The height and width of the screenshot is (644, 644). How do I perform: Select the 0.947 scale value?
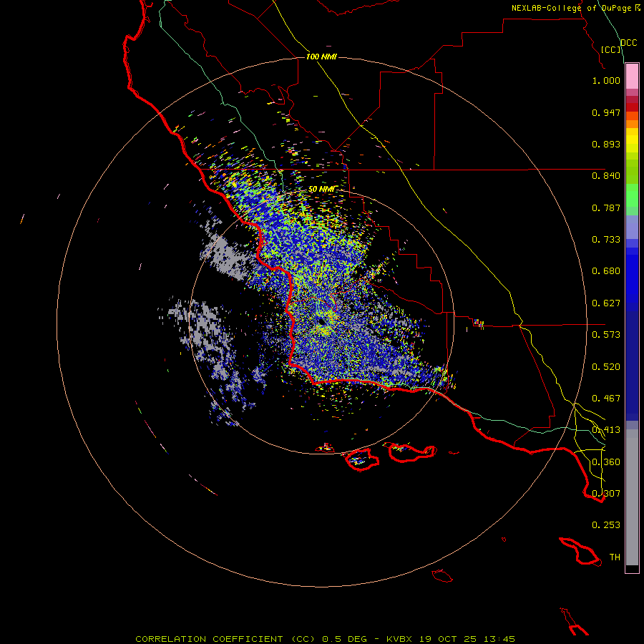606,112
